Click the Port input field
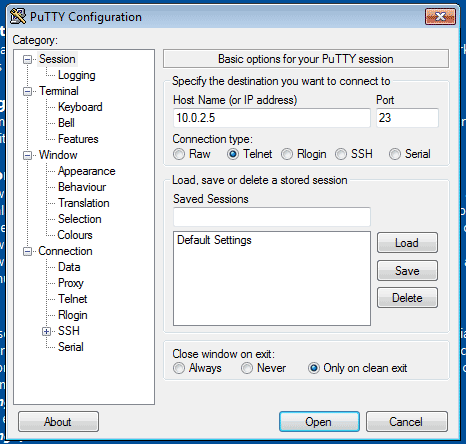 point(407,118)
